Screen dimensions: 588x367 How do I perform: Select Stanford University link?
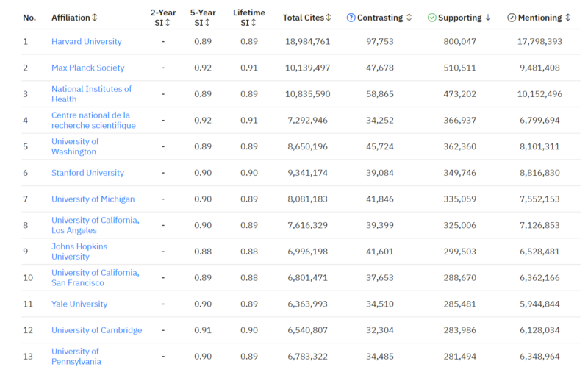click(x=87, y=173)
